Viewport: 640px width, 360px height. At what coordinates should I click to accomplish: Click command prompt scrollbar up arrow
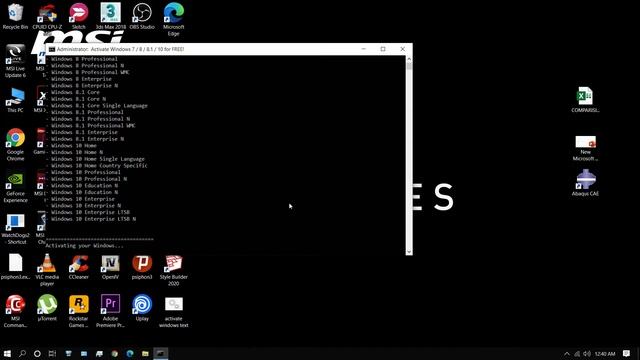[x=409, y=59]
